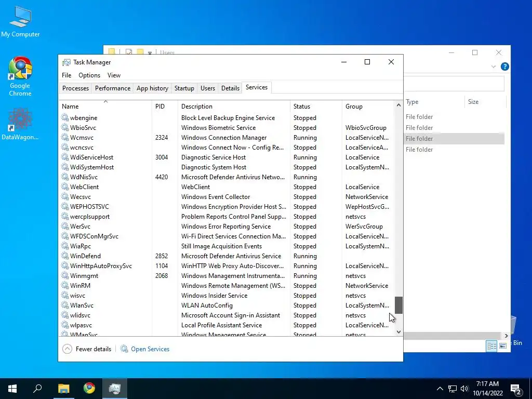Sort by Status column header

(x=316, y=106)
